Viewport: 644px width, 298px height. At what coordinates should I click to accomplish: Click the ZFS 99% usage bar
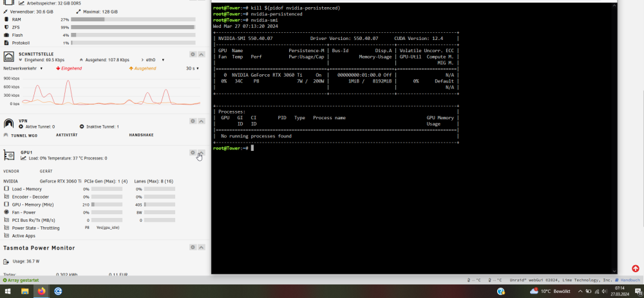click(133, 27)
